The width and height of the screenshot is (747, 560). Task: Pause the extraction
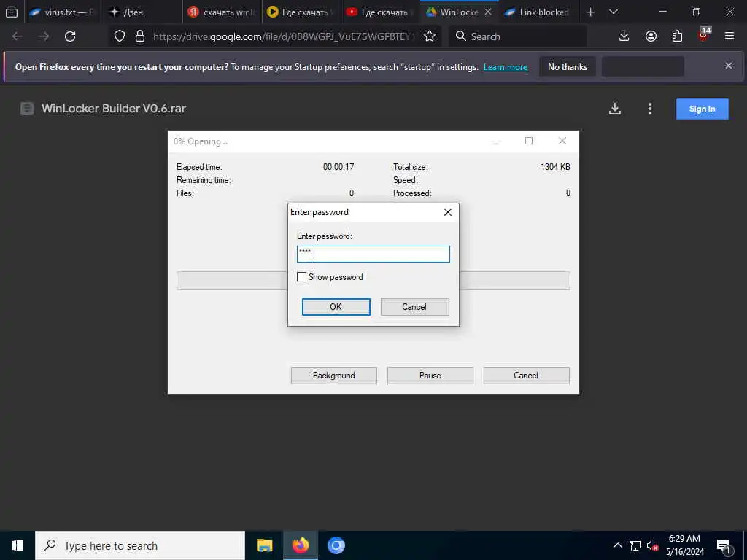pos(430,376)
